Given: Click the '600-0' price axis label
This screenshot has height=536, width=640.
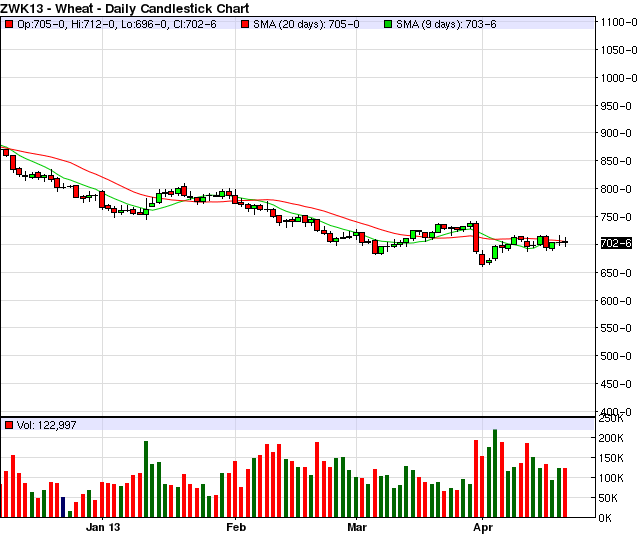Looking at the screenshot, I should pos(616,301).
